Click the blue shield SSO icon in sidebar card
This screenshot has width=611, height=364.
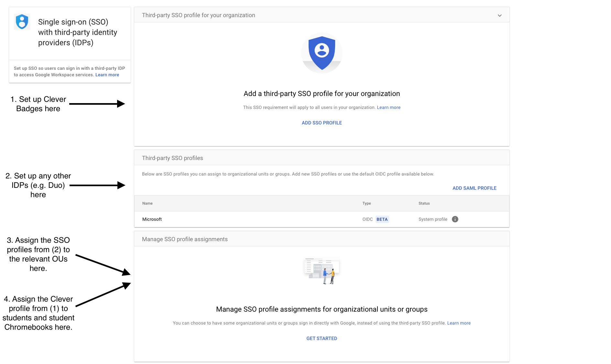pos(22,21)
